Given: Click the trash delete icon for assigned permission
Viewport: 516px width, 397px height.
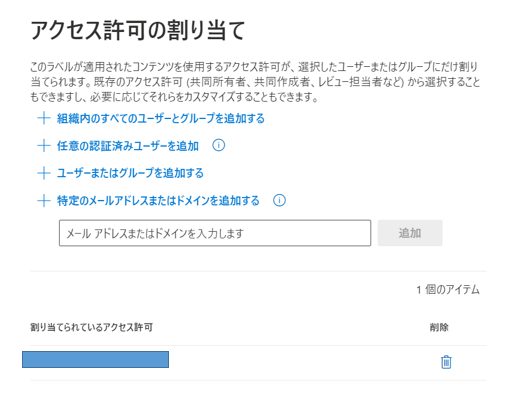Looking at the screenshot, I should pyautogui.click(x=446, y=362).
